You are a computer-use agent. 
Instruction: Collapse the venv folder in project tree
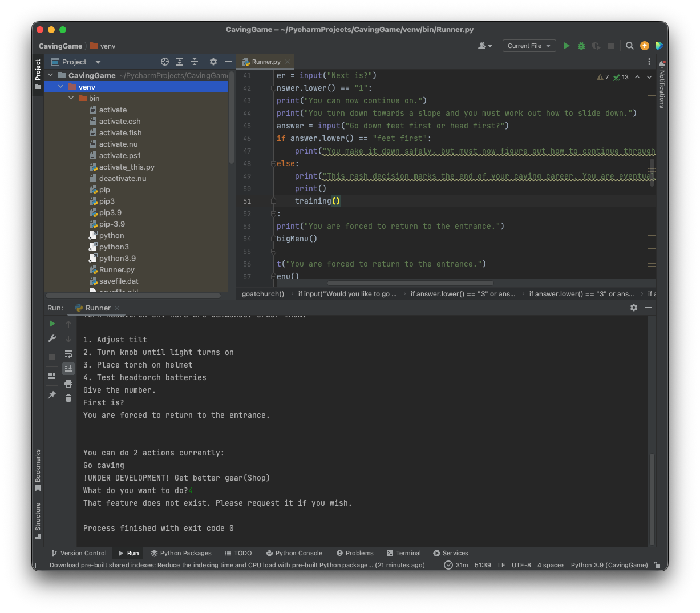(61, 87)
